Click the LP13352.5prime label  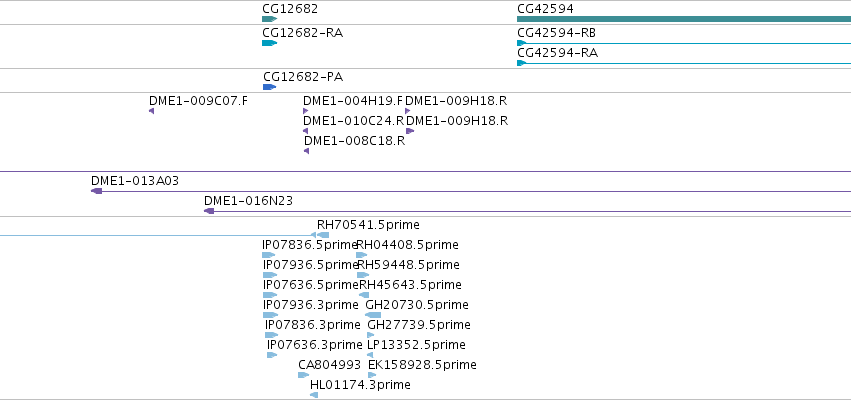pos(416,345)
